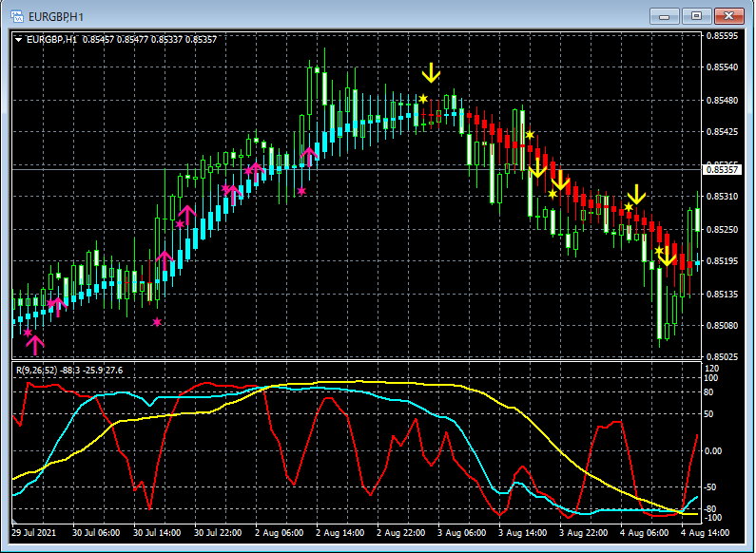Screen dimensions: 756x553
Task: Click the chart window icon in the title bar
Action: 17,16
